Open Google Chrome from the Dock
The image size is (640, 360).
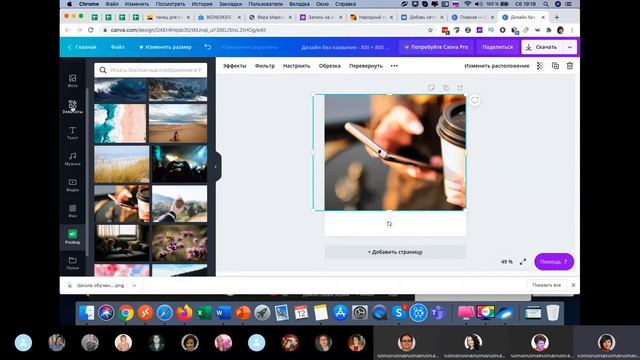pos(126,313)
